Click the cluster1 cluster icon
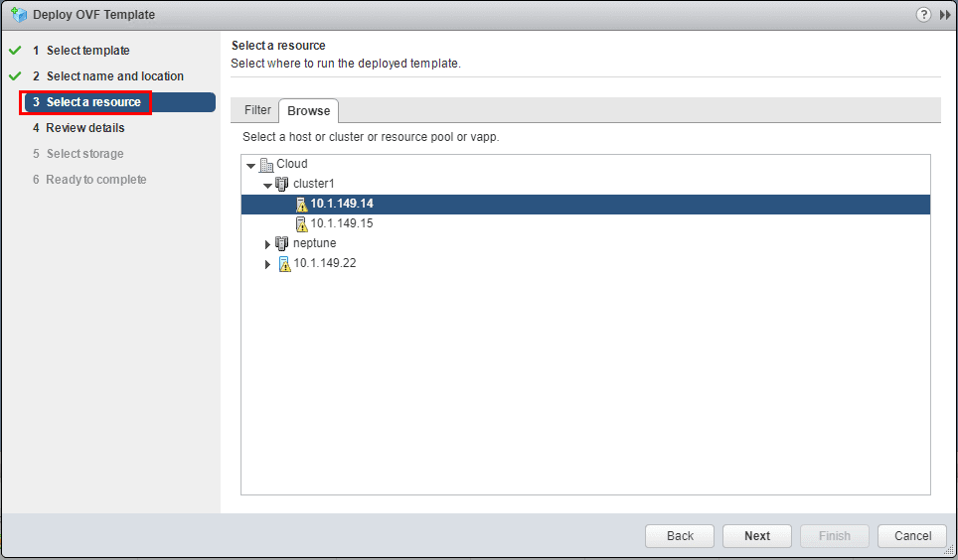Screen dimensions: 958x560 click(x=282, y=184)
